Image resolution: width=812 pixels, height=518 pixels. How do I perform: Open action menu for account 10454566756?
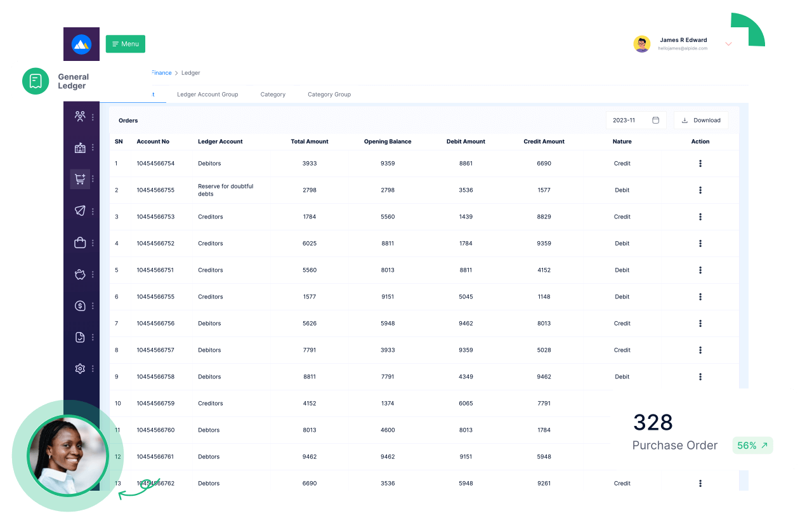(700, 323)
